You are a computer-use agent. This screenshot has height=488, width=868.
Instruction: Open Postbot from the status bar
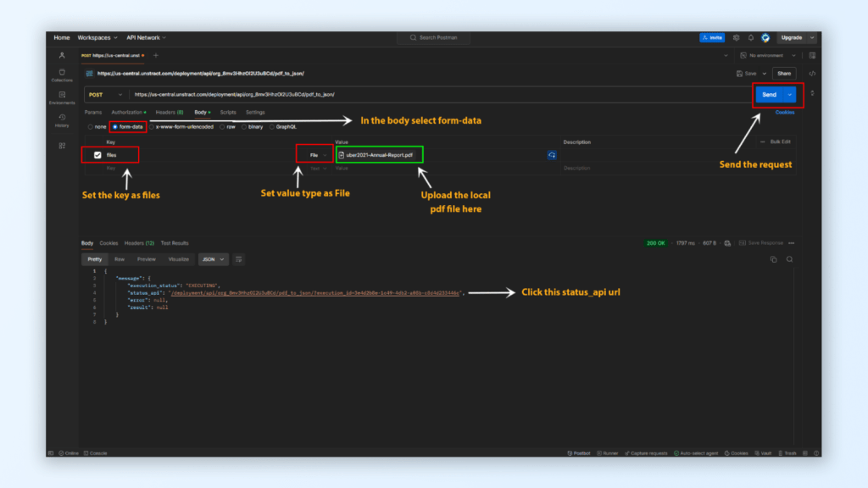point(580,453)
